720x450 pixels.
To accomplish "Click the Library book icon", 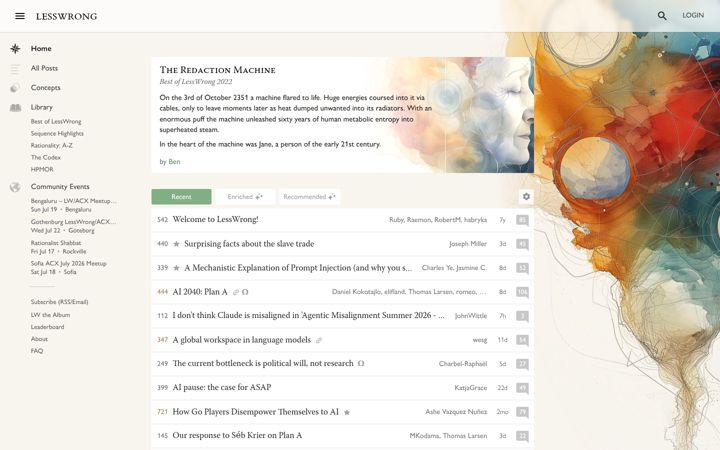I will pos(15,107).
